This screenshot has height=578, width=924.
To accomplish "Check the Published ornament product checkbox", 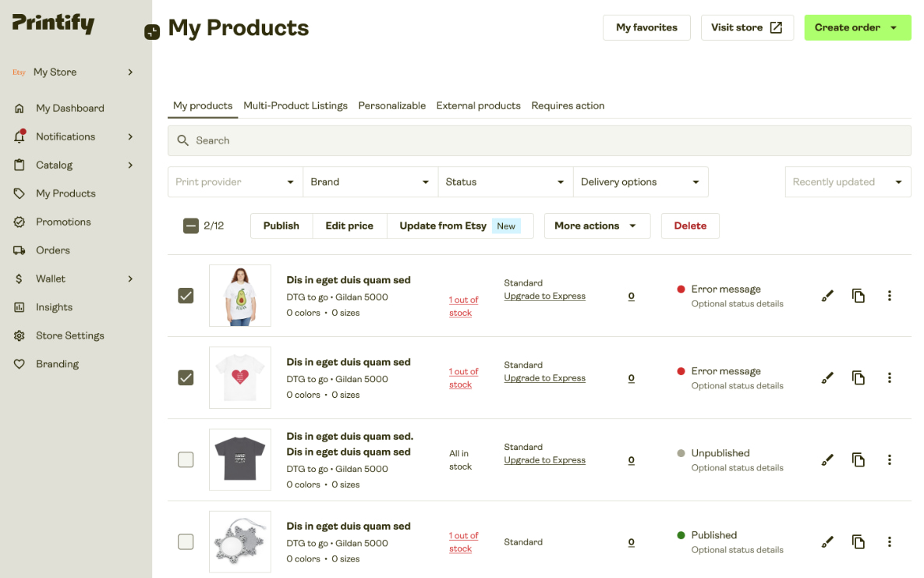I will [x=186, y=541].
